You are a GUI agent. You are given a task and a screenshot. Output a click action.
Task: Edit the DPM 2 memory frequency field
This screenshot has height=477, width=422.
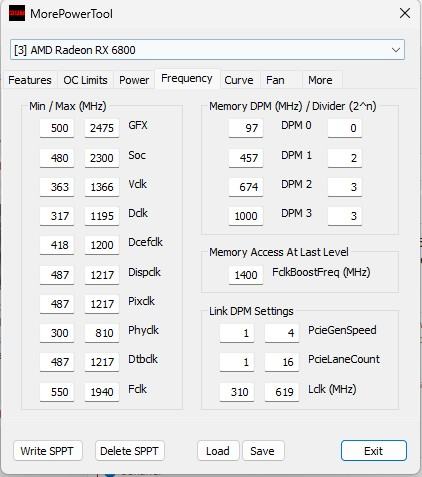(x=246, y=187)
